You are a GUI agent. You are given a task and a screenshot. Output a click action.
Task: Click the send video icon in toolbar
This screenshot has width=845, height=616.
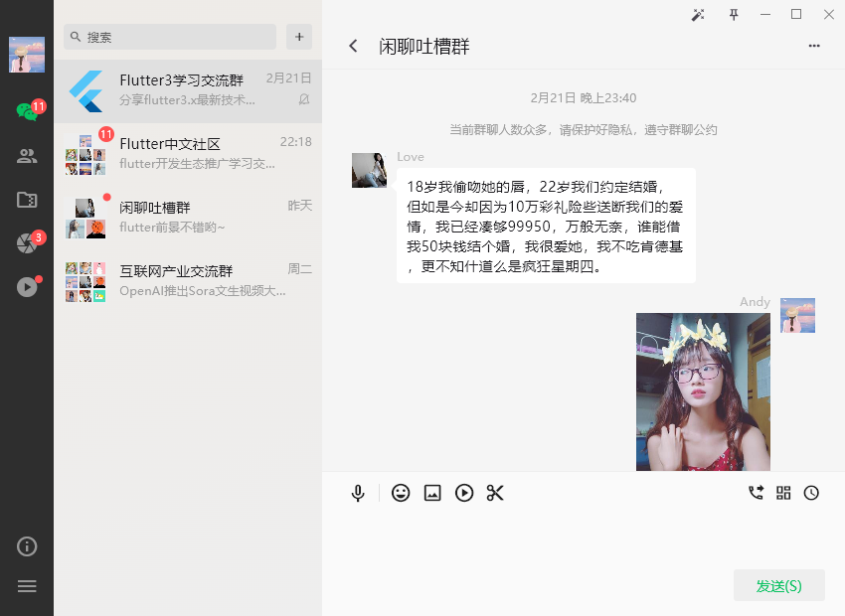tap(464, 493)
